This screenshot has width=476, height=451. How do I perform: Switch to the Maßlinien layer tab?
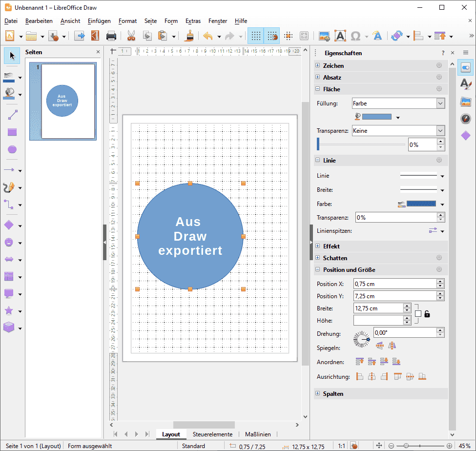coord(258,434)
